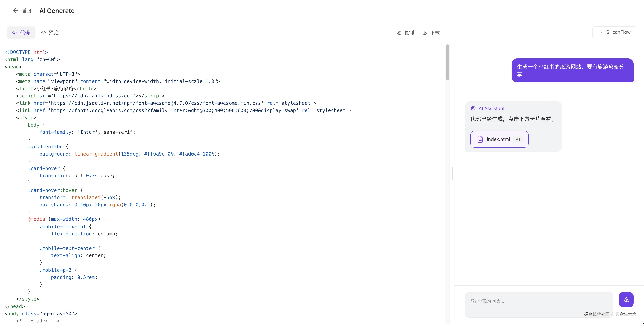This screenshot has width=644, height=324.
Task: Click the code brackets icon
Action: 15,32
